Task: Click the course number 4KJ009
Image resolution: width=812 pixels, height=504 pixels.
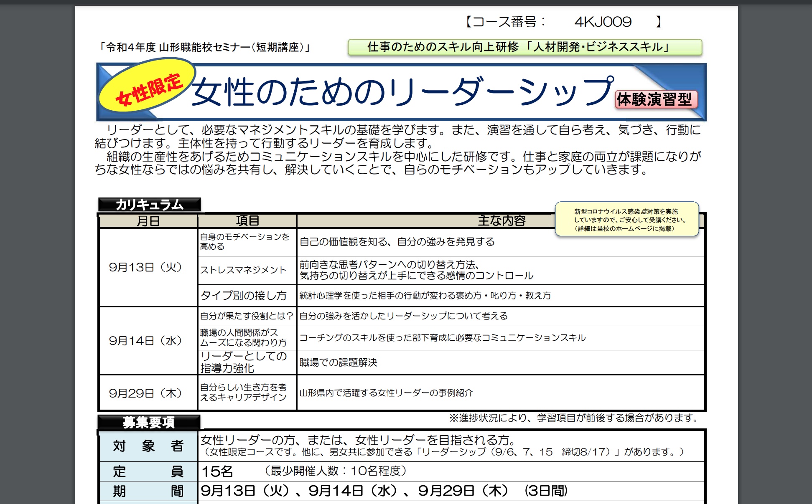Action: coord(602,22)
